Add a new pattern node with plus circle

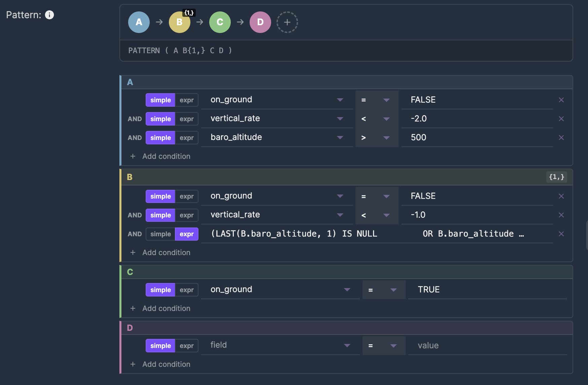(287, 22)
